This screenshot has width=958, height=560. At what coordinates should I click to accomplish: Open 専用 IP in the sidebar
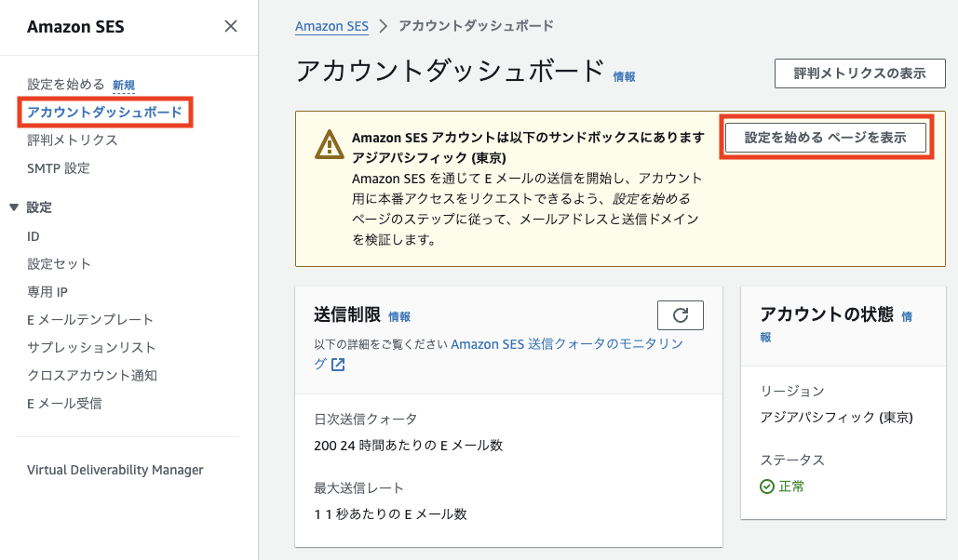47,292
